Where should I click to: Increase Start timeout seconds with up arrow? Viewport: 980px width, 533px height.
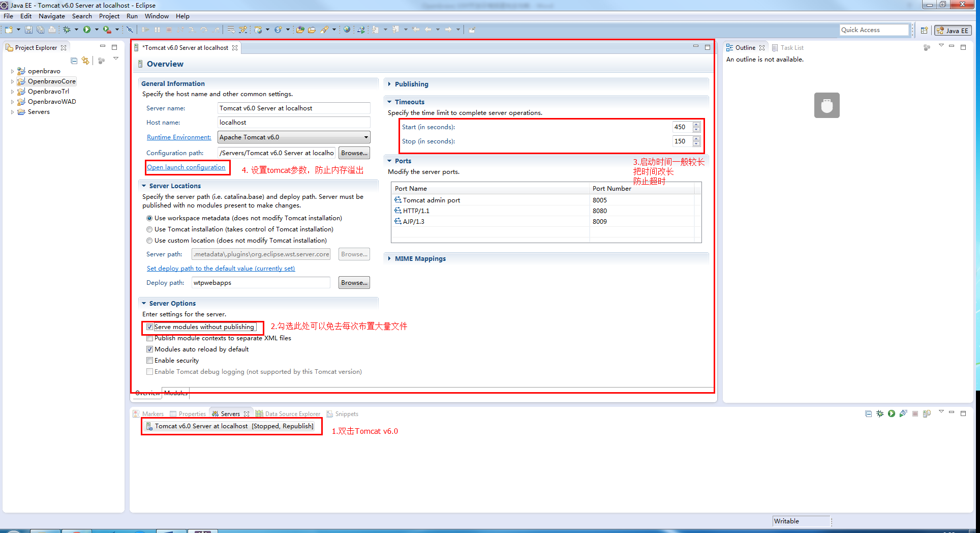[x=696, y=124]
